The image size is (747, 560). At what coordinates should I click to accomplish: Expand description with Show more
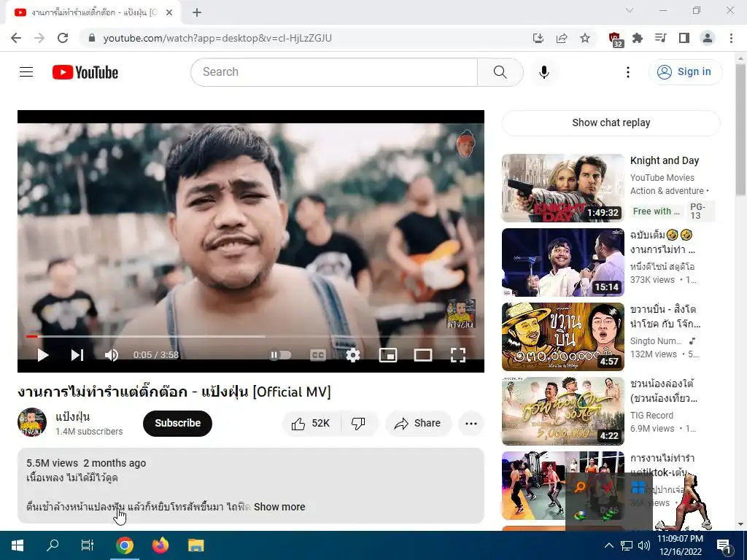point(279,507)
